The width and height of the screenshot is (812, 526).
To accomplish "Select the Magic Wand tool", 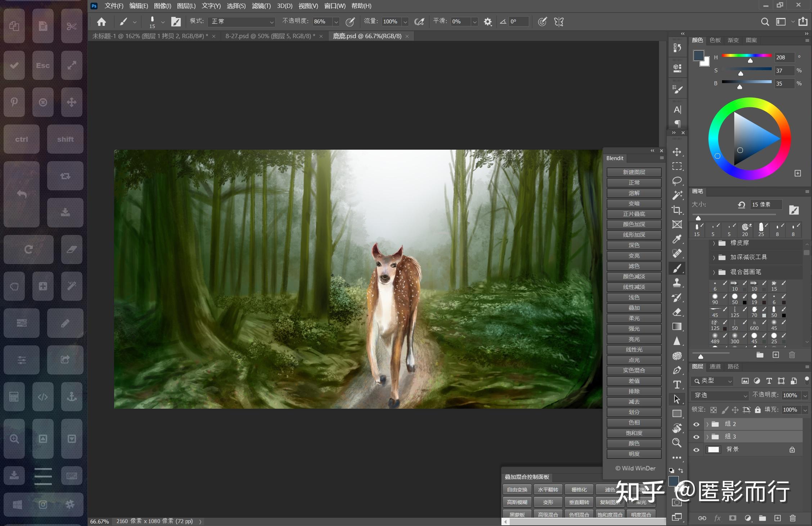I will tap(677, 195).
